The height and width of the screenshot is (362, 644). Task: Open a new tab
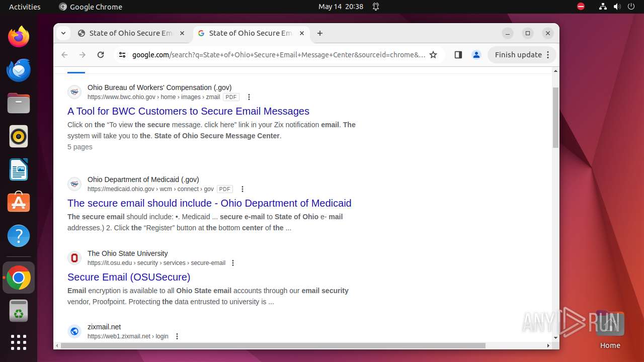pyautogui.click(x=320, y=33)
